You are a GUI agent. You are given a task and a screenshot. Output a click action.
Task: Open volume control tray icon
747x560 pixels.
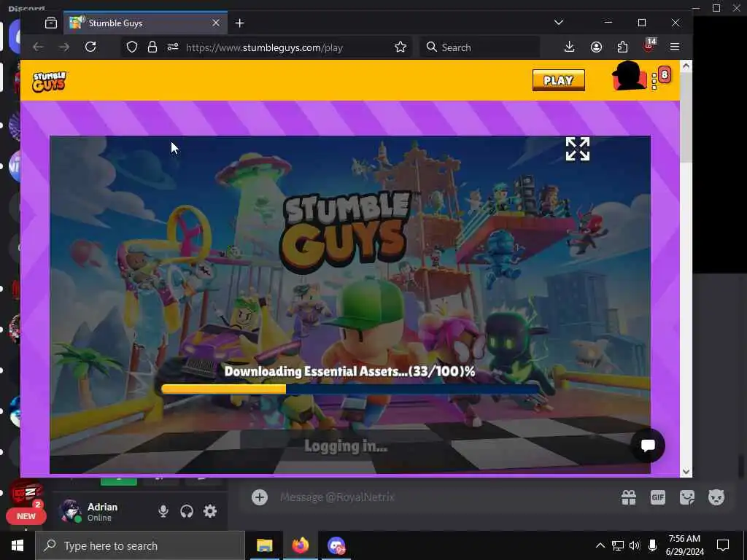tap(635, 545)
